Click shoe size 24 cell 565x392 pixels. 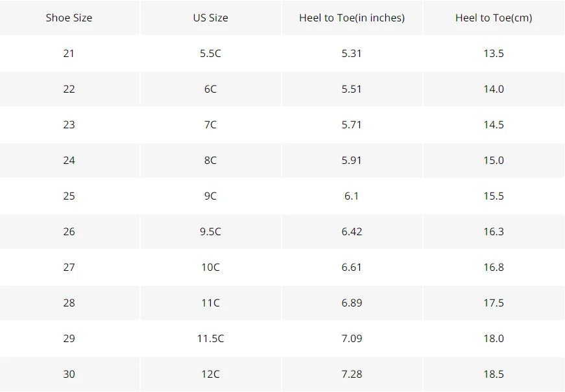pos(69,160)
